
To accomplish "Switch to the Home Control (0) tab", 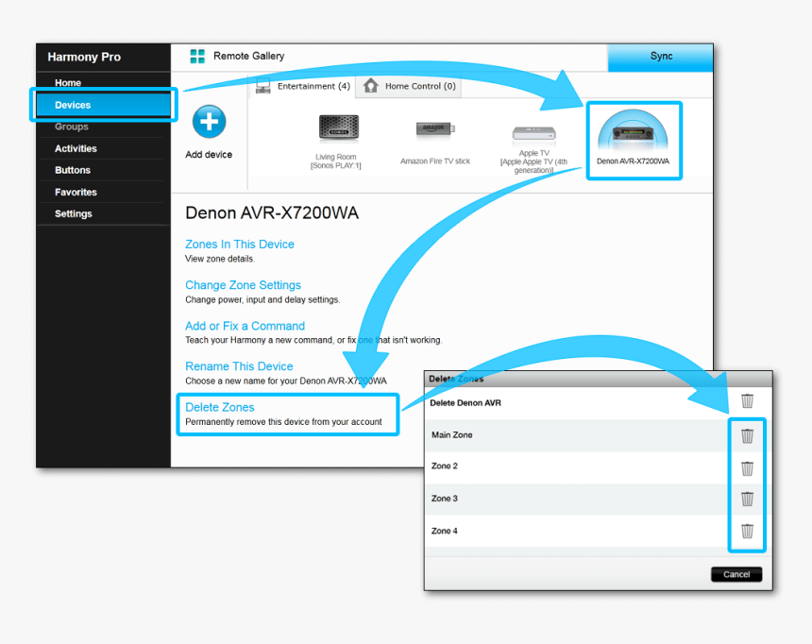I will coord(410,87).
